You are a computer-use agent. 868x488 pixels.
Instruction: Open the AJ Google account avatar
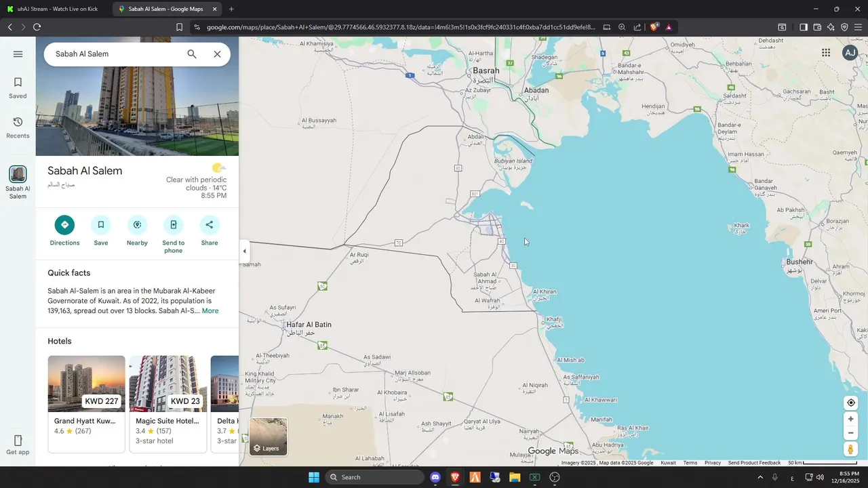tap(850, 53)
